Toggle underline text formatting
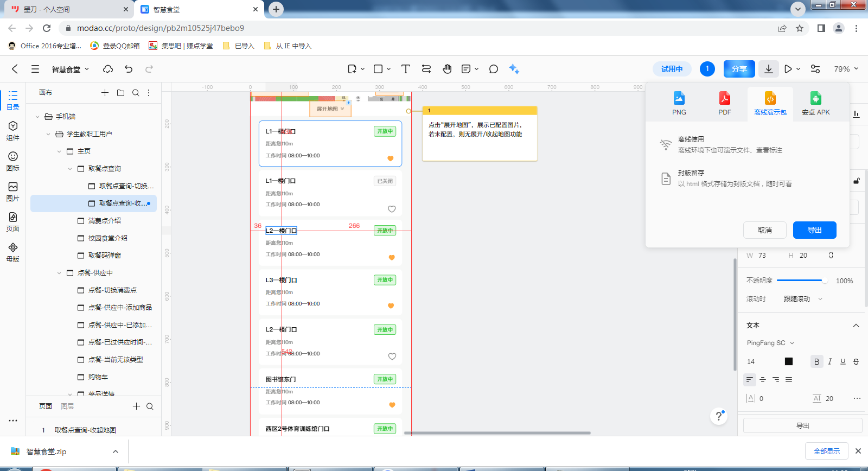The width and height of the screenshot is (868, 471). click(843, 361)
